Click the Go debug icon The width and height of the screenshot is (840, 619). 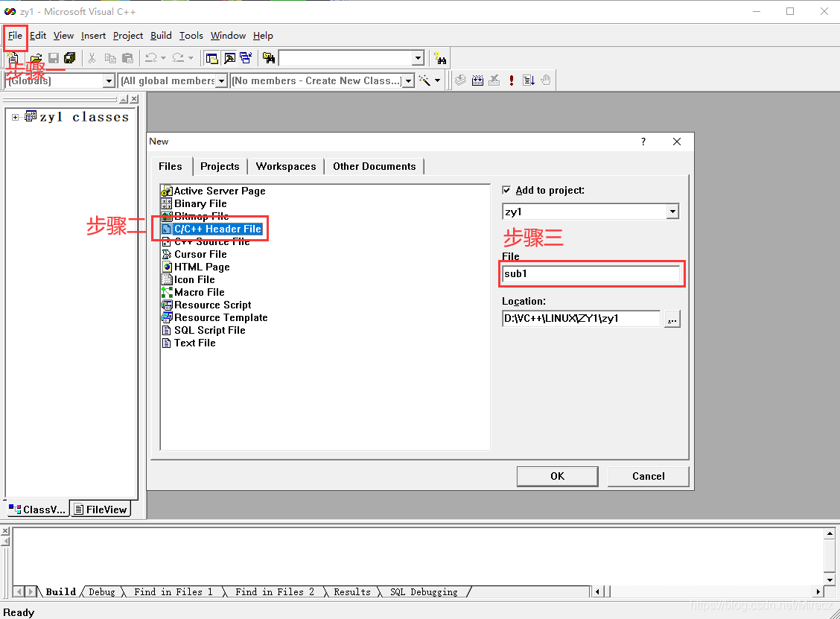529,80
